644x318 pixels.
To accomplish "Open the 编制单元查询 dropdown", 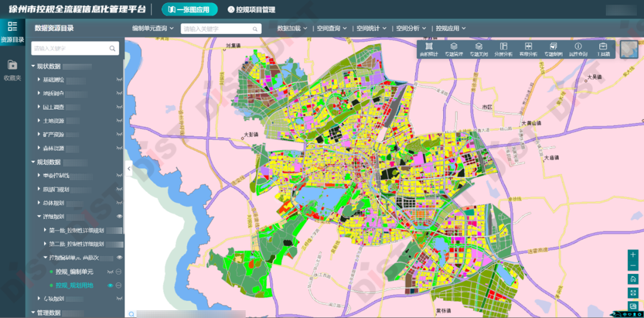I will pyautogui.click(x=153, y=29).
